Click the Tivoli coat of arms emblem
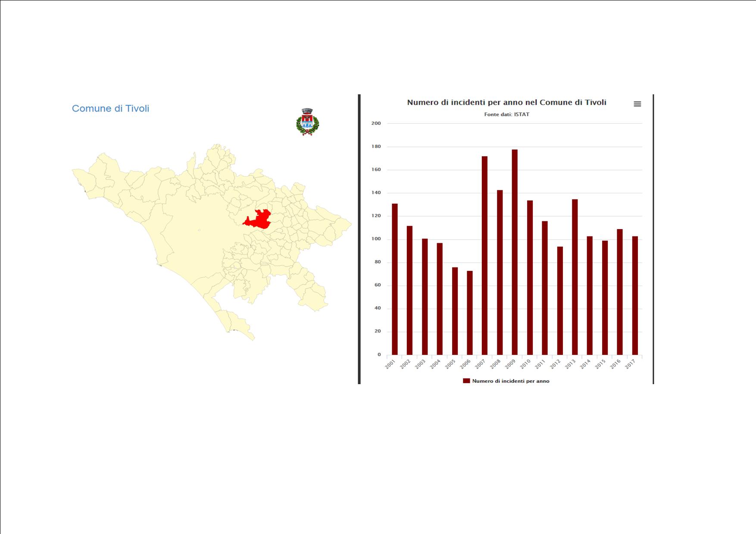Screen dimensions: 756x534 pos(307,122)
